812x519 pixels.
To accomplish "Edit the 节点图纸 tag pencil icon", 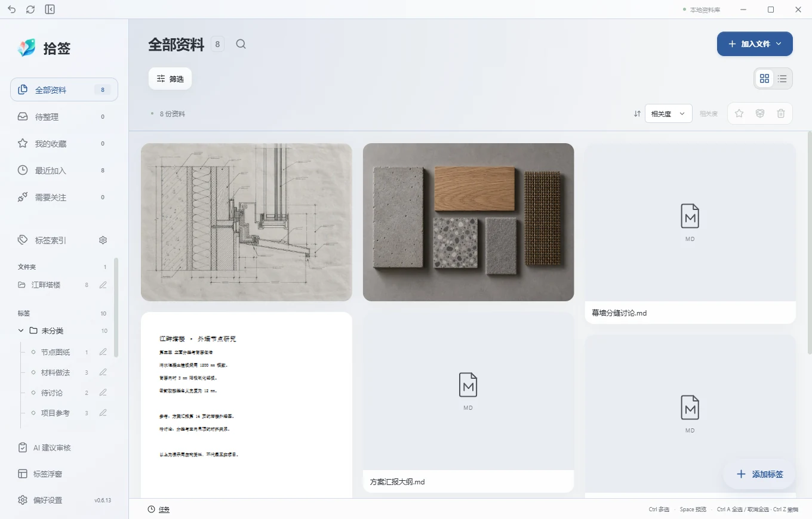I will point(103,352).
